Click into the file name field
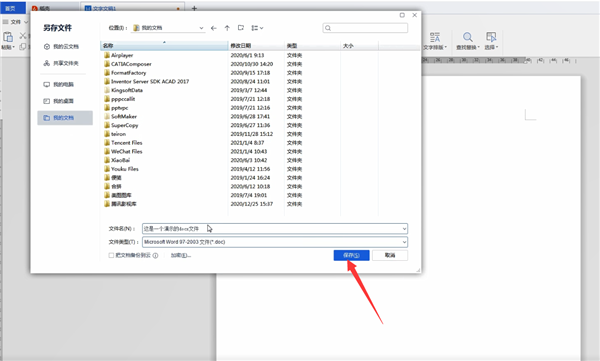The width and height of the screenshot is (600, 361). (x=275, y=229)
